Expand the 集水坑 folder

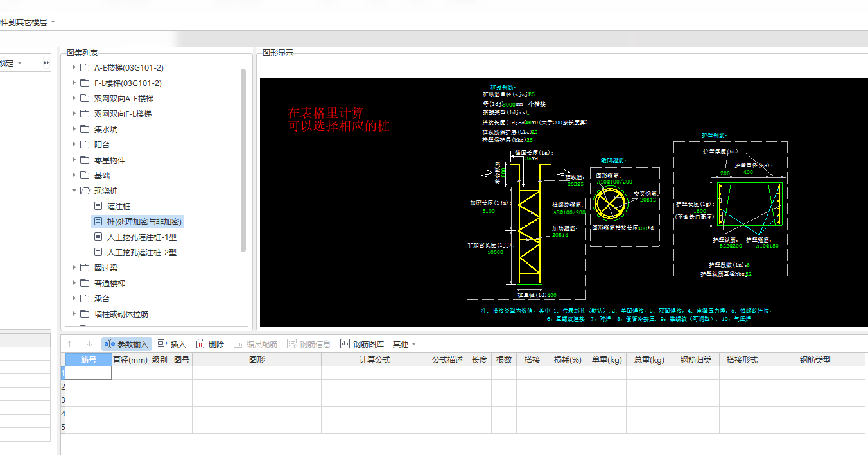click(74, 129)
